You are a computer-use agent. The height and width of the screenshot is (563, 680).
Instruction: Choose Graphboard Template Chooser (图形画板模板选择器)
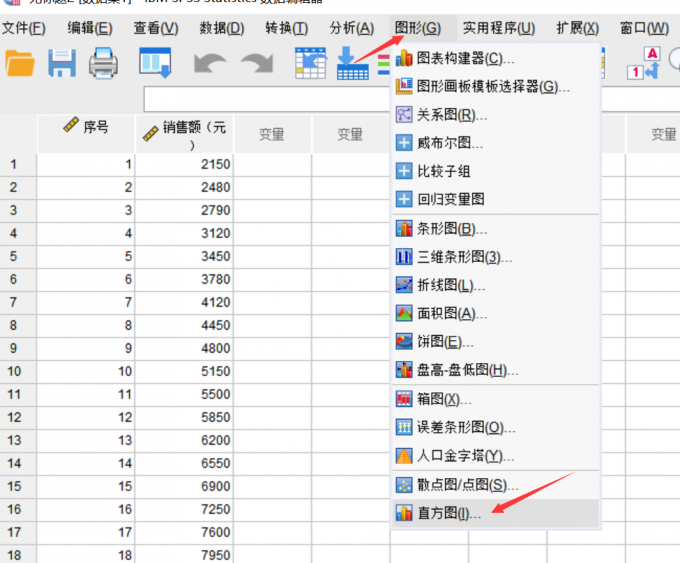coord(496,86)
